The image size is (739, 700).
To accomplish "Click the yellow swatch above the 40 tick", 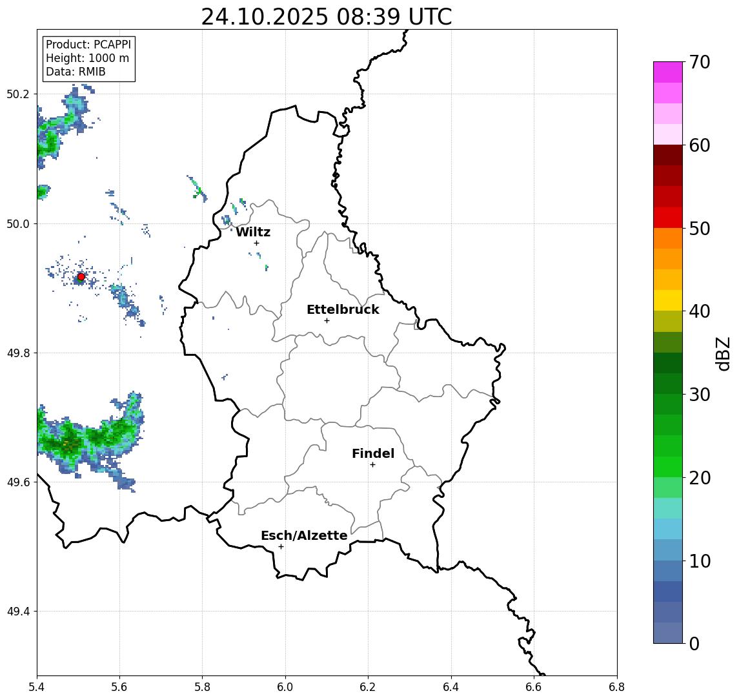I will tap(668, 300).
